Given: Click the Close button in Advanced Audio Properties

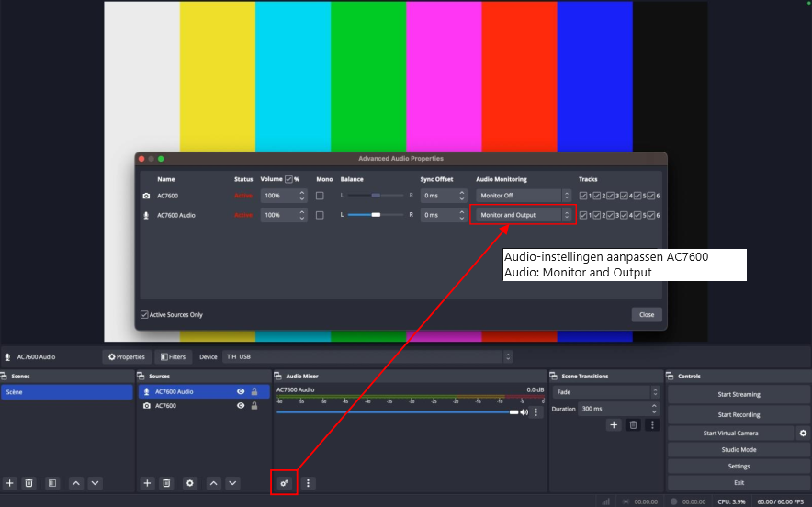Looking at the screenshot, I should (x=647, y=314).
